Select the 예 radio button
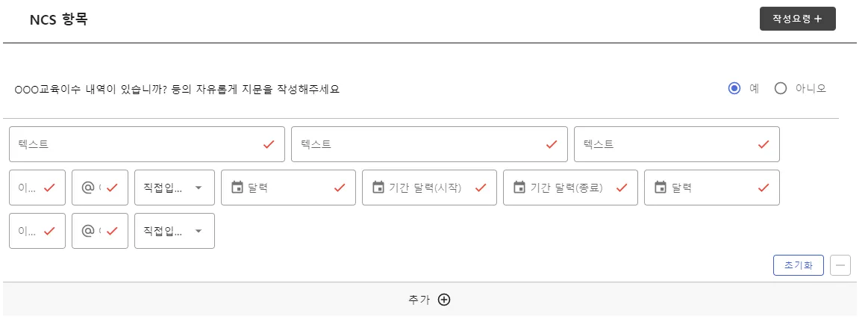This screenshot has width=868, height=328. [x=734, y=88]
